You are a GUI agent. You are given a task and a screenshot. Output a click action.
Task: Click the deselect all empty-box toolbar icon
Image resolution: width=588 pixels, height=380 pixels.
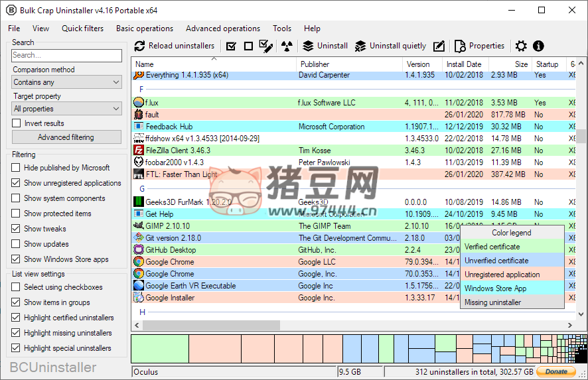[x=248, y=46]
